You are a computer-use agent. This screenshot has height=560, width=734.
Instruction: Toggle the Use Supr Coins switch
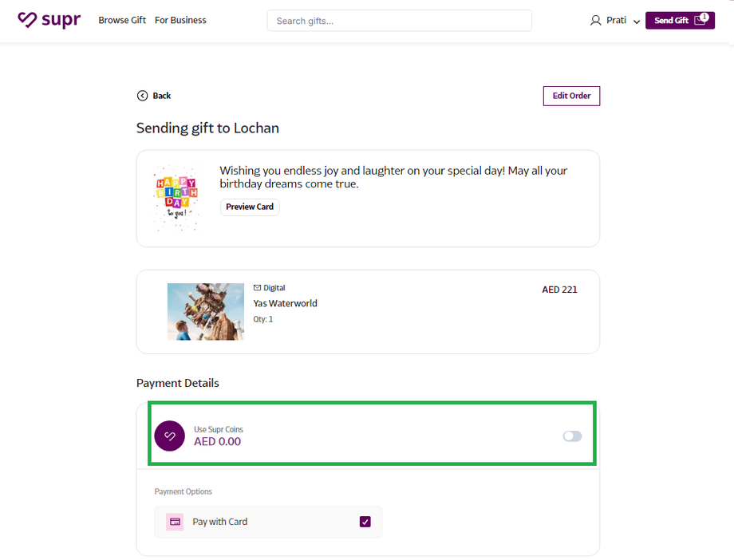(x=572, y=436)
